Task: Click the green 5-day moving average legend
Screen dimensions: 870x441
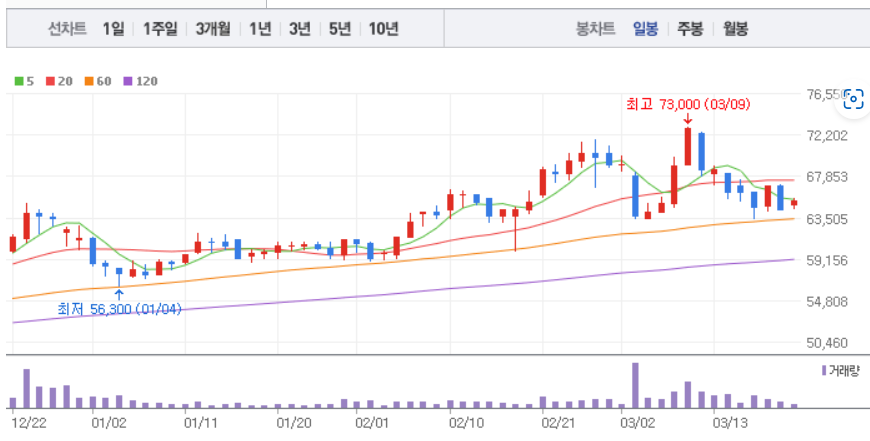Action: [x=24, y=82]
